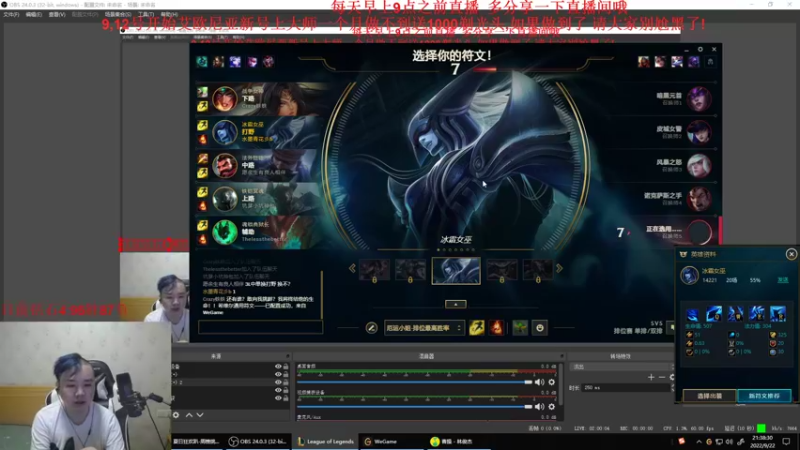Open the scene transition type dropdown

[622, 367]
